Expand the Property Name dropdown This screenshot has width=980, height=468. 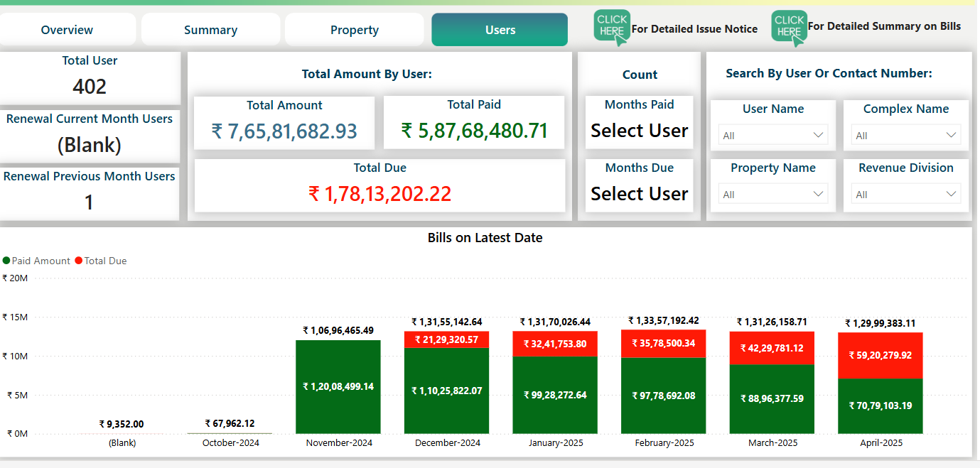(773, 194)
